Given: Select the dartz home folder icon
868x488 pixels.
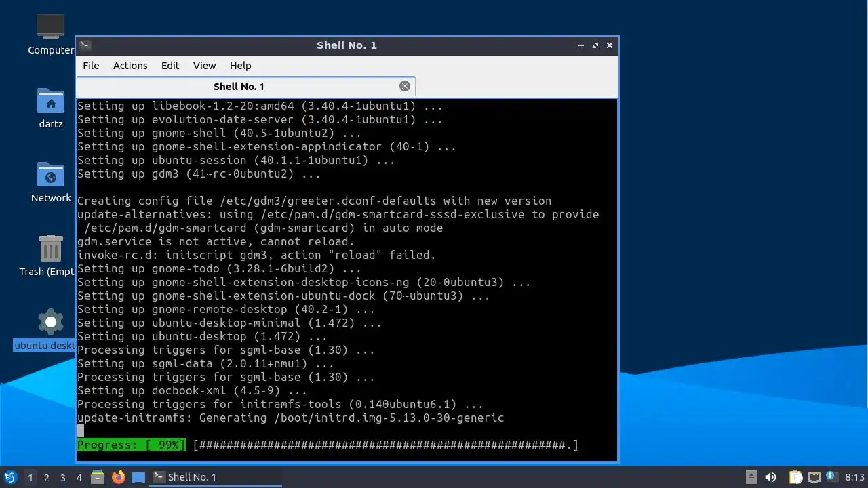Looking at the screenshot, I should (51, 108).
